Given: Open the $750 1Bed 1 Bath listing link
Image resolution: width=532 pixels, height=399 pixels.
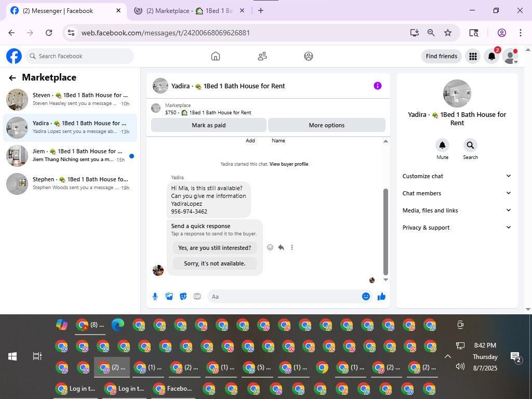Looking at the screenshot, I should [x=208, y=112].
